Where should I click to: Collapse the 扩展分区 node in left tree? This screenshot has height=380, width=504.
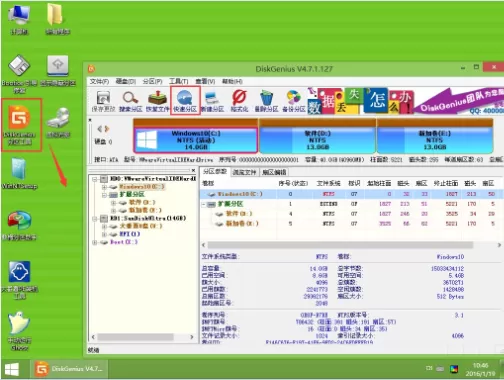pyautogui.click(x=104, y=195)
